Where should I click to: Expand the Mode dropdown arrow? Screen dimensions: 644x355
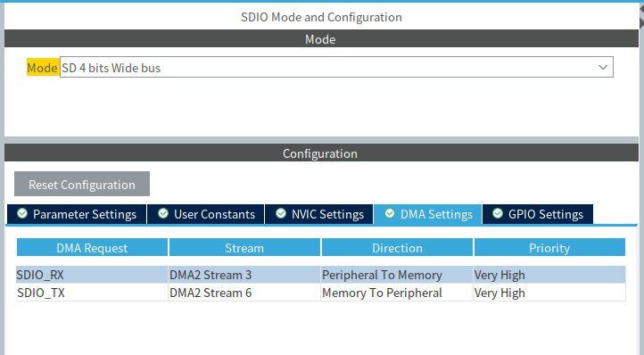pos(602,68)
